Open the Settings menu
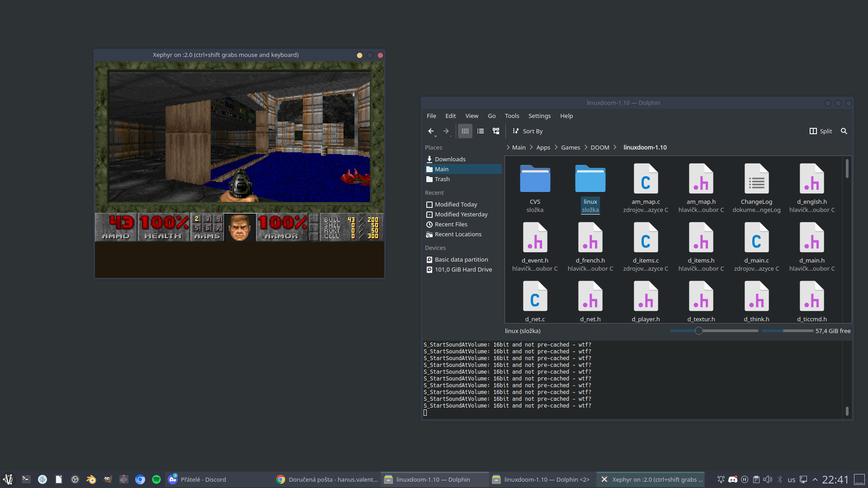 [539, 116]
